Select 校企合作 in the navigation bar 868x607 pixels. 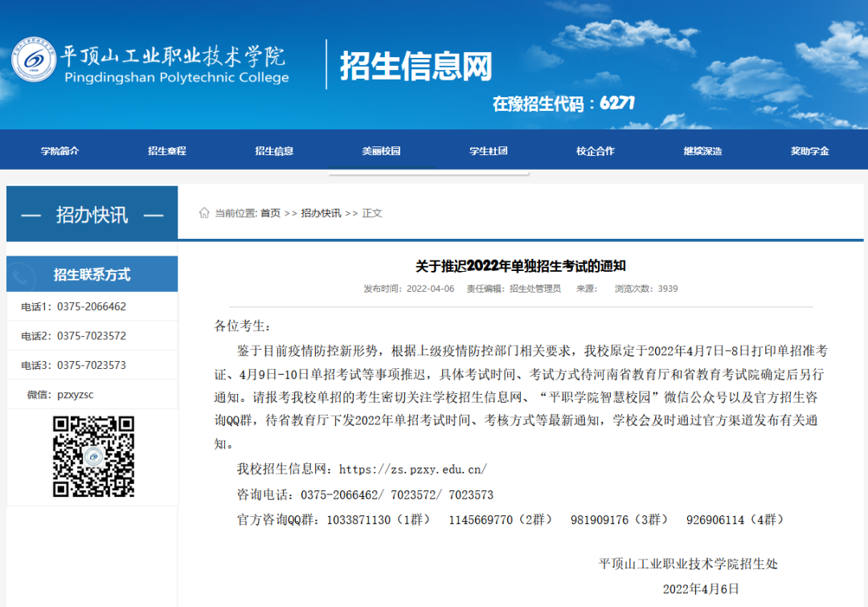596,151
